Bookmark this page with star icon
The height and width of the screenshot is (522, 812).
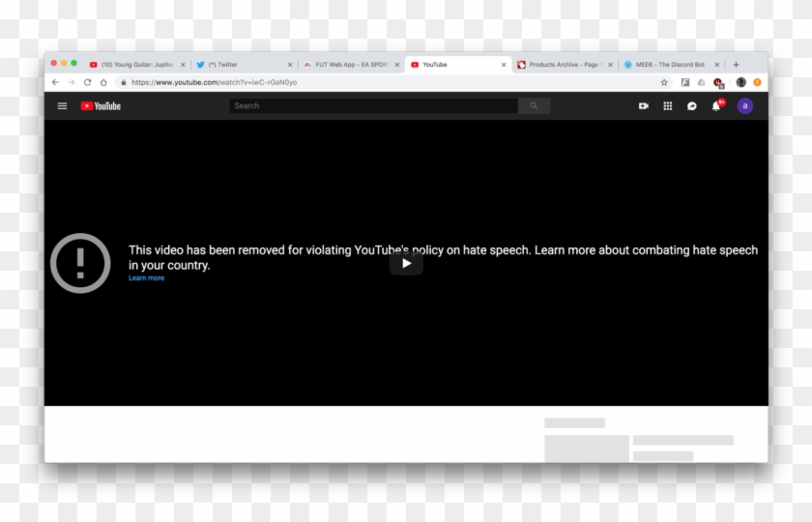664,82
